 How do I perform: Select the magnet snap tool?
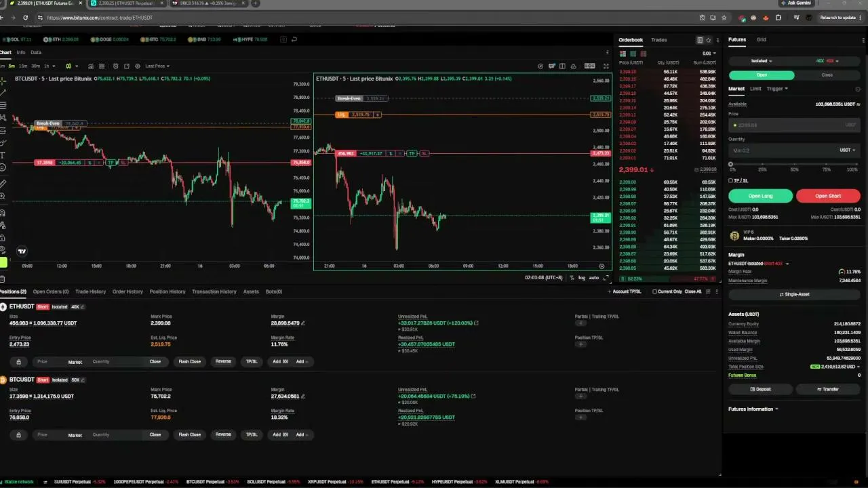tap(3, 213)
